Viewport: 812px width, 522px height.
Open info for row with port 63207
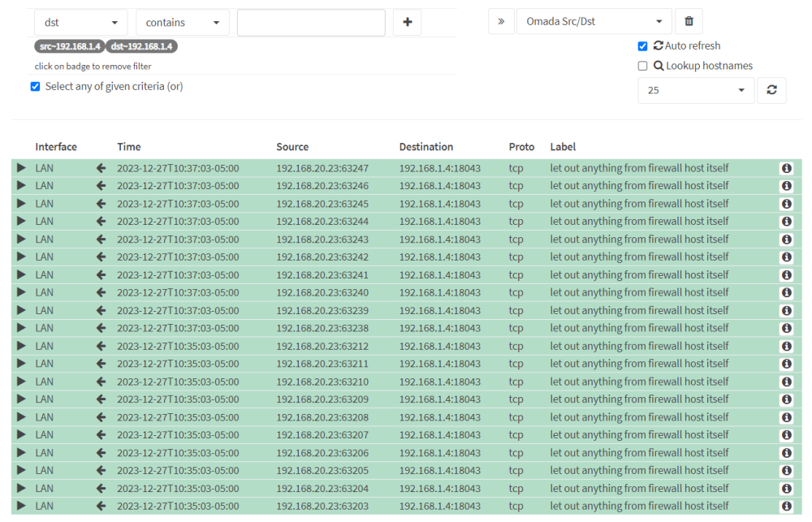(x=786, y=435)
